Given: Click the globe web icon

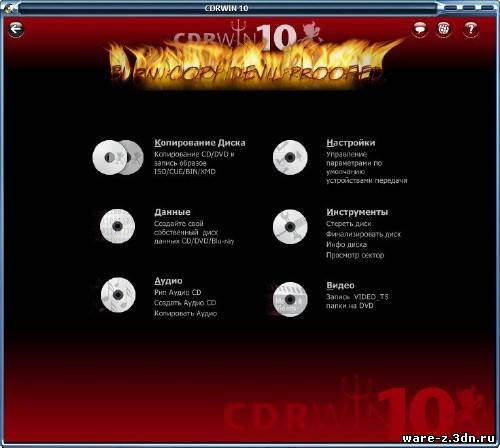Looking at the screenshot, I should (x=443, y=29).
